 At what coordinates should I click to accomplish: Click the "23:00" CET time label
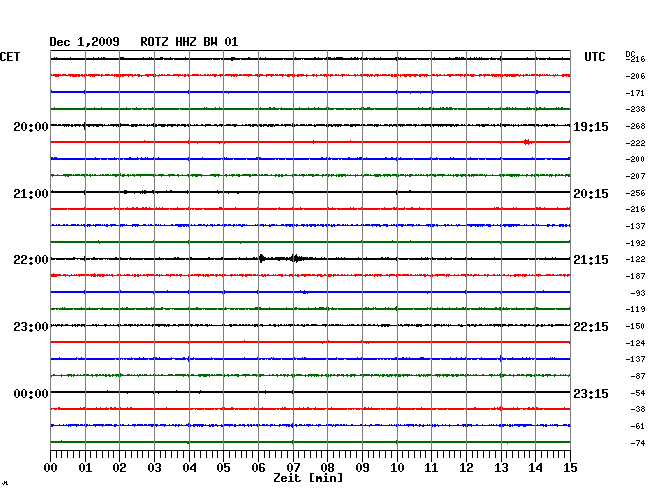[x=31, y=327]
